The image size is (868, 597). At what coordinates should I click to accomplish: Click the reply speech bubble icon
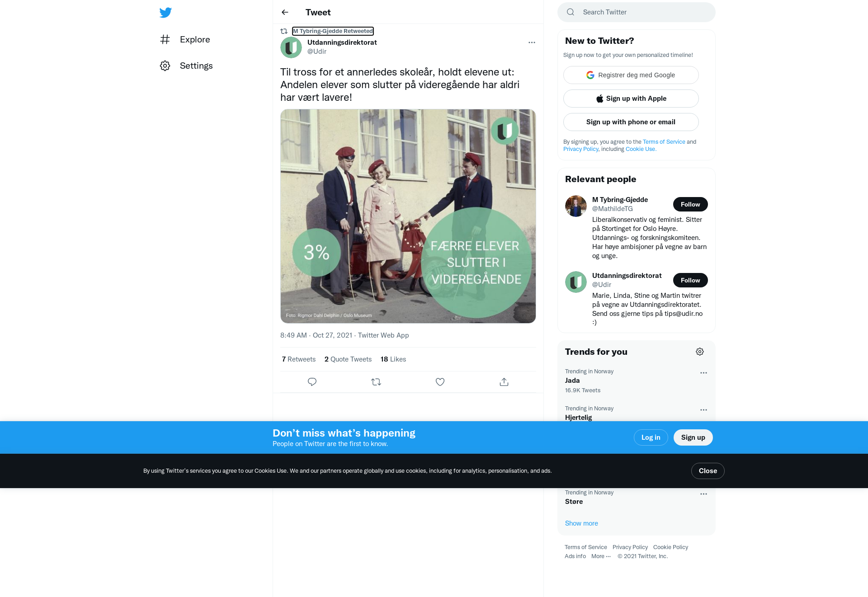[312, 382]
